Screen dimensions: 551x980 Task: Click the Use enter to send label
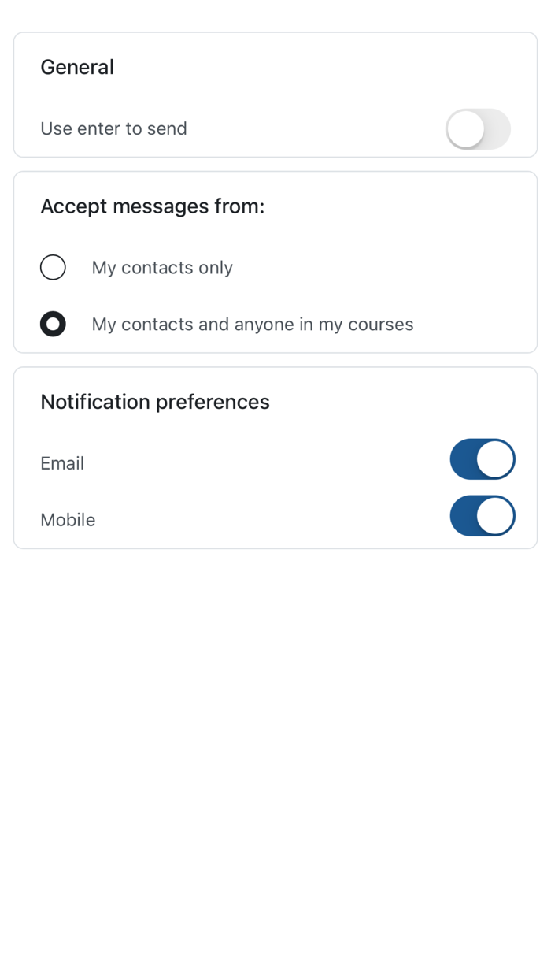[113, 128]
